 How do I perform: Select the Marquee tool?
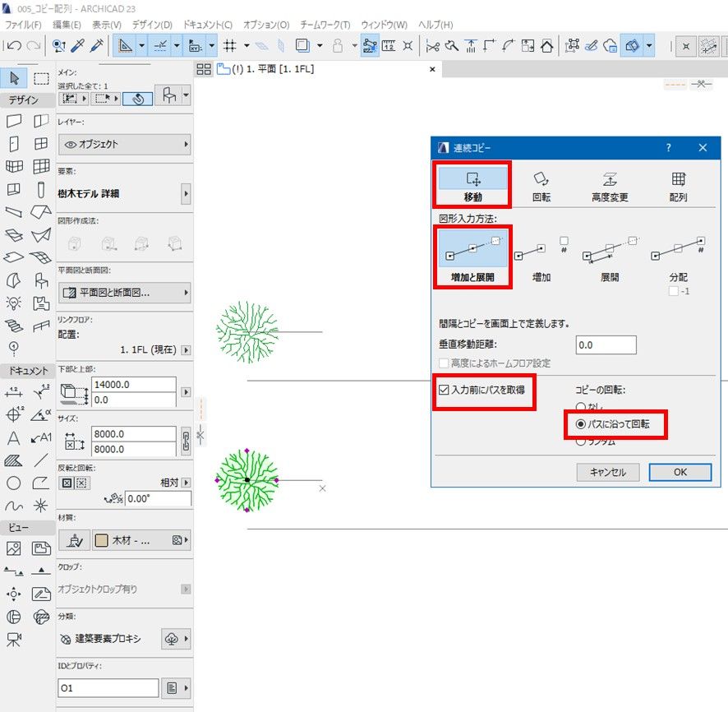41,78
